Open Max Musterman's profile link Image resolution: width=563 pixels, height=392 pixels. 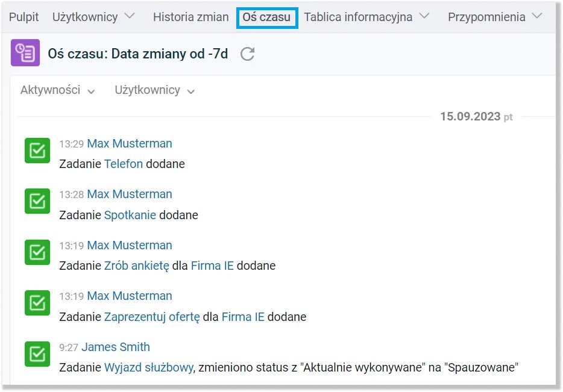[129, 143]
